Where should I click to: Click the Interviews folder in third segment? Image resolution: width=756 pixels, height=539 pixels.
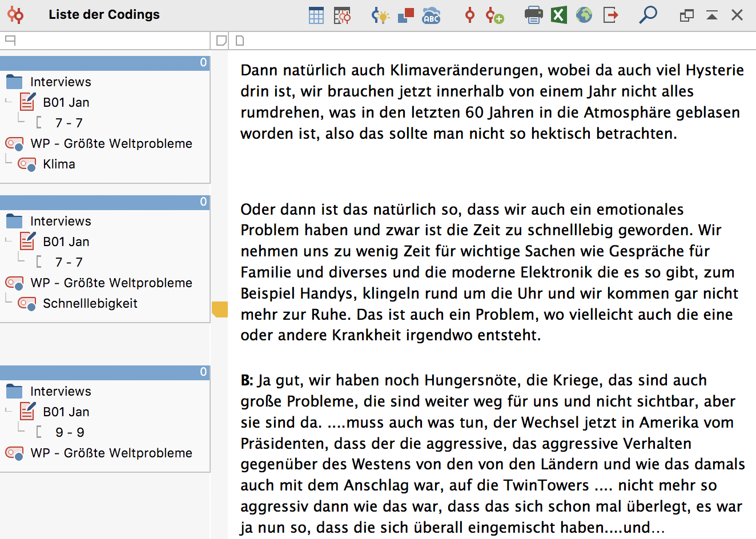tap(60, 392)
